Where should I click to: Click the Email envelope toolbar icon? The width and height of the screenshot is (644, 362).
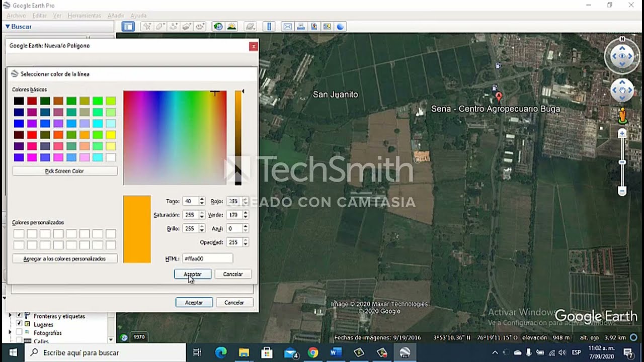coord(287,27)
